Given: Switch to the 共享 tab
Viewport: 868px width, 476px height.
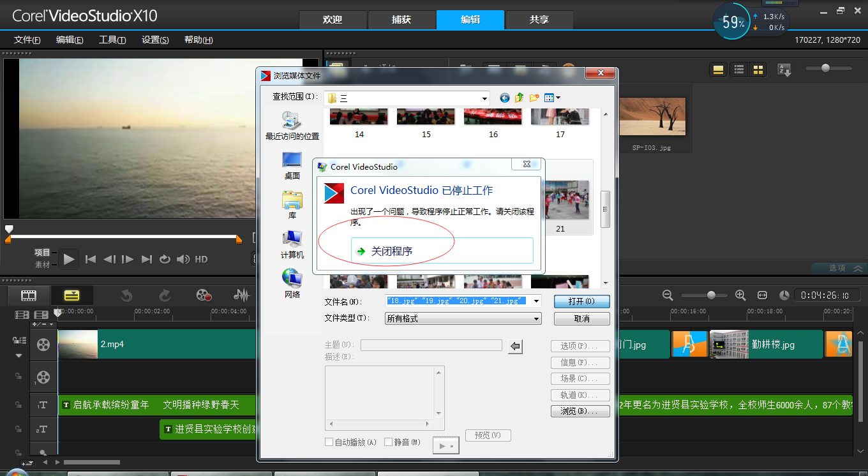Looking at the screenshot, I should [539, 20].
